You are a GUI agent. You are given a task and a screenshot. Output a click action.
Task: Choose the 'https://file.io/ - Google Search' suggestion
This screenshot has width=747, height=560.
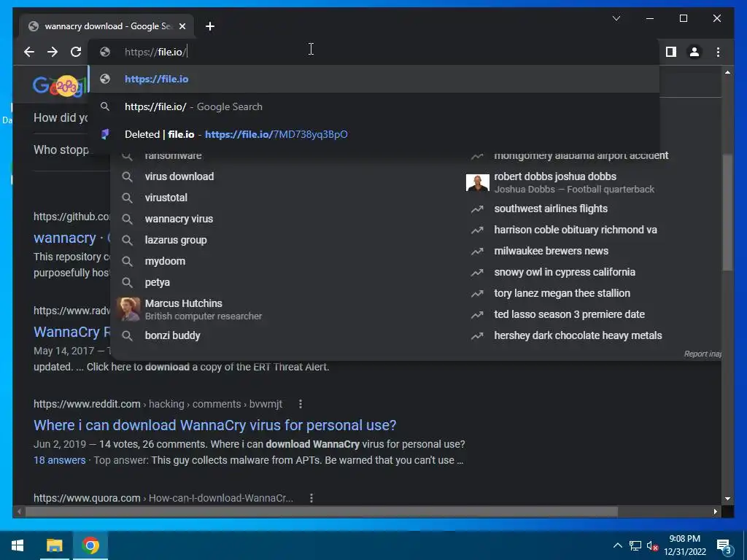tap(374, 106)
